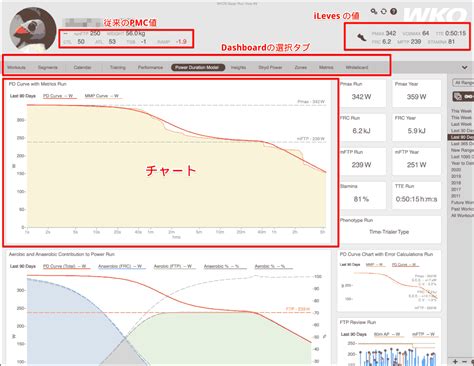This screenshot has height=366, width=474.
Task: Click the minus remove range button
Action: (464, 361)
